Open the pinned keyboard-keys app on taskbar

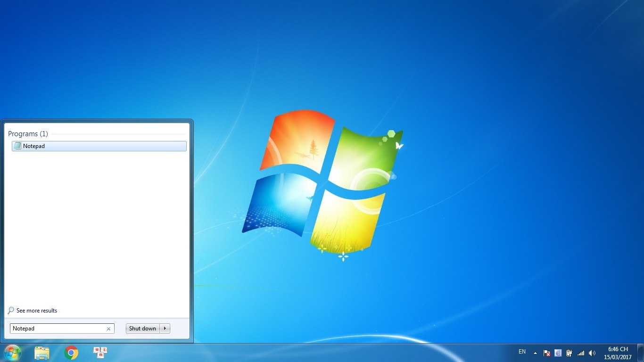pos(100,353)
